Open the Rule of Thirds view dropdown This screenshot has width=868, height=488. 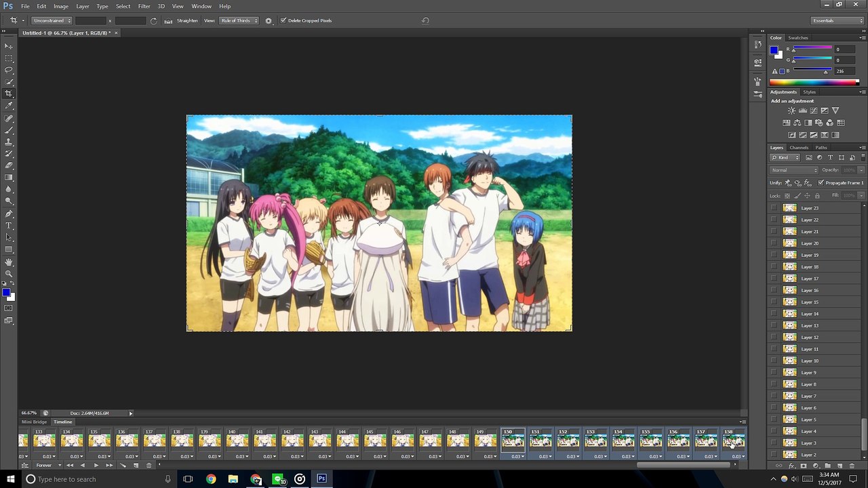click(x=239, y=21)
